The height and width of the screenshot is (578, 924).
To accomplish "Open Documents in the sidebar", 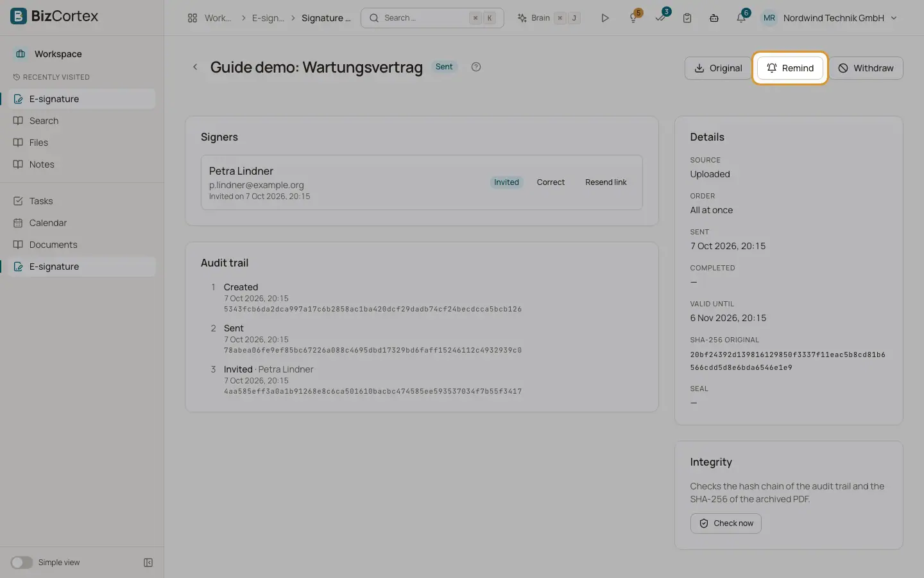I will 82,245.
